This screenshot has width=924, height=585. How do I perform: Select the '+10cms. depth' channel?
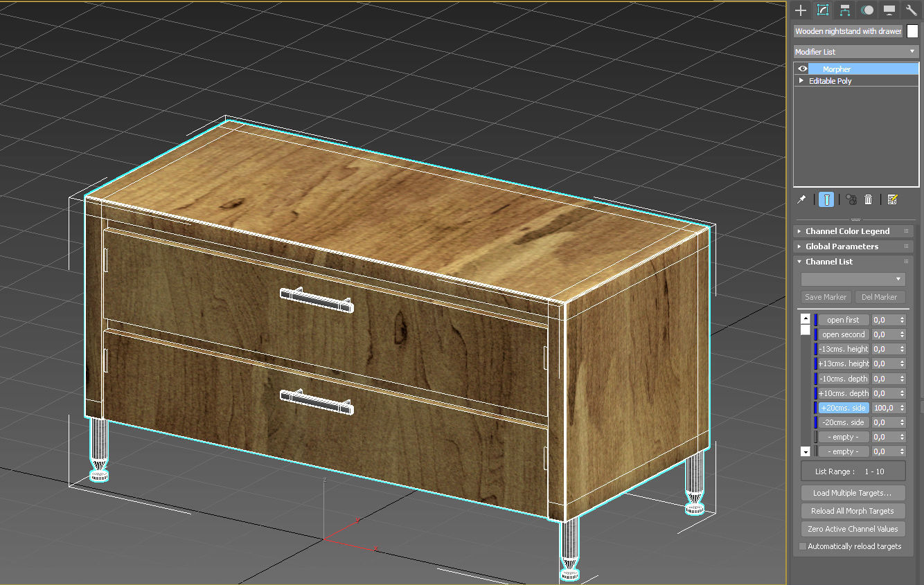[843, 393]
